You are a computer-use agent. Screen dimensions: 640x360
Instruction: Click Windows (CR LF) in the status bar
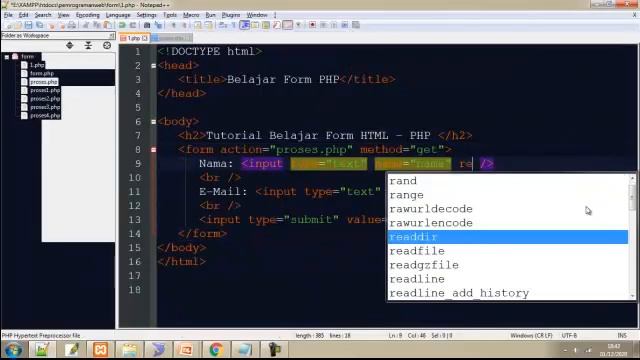(x=531, y=336)
